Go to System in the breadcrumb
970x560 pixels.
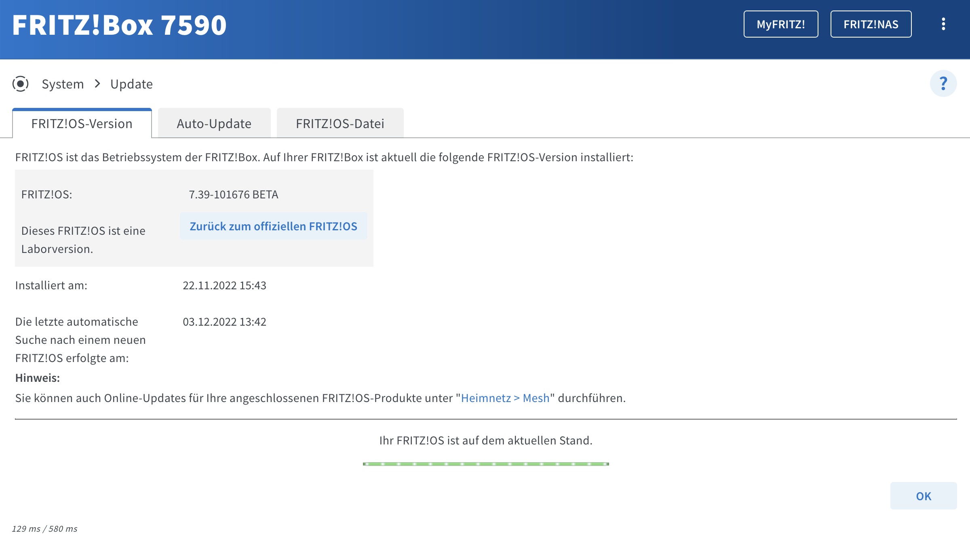[63, 84]
